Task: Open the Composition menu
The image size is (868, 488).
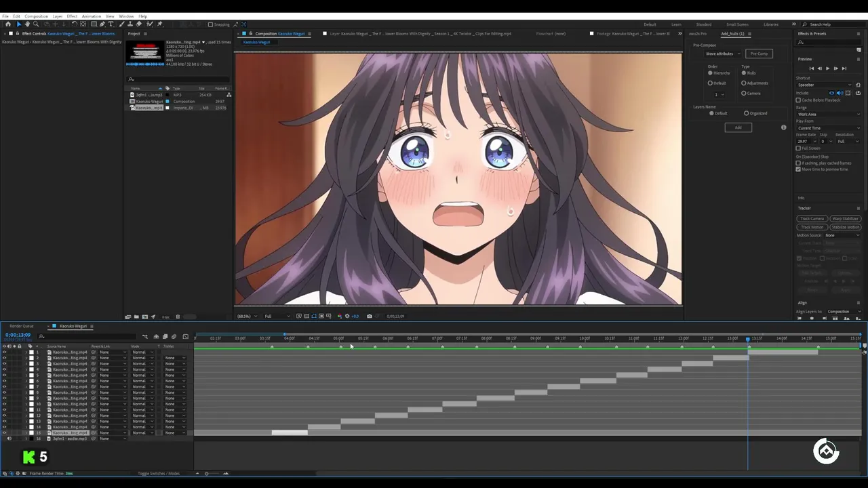Action: [36, 16]
